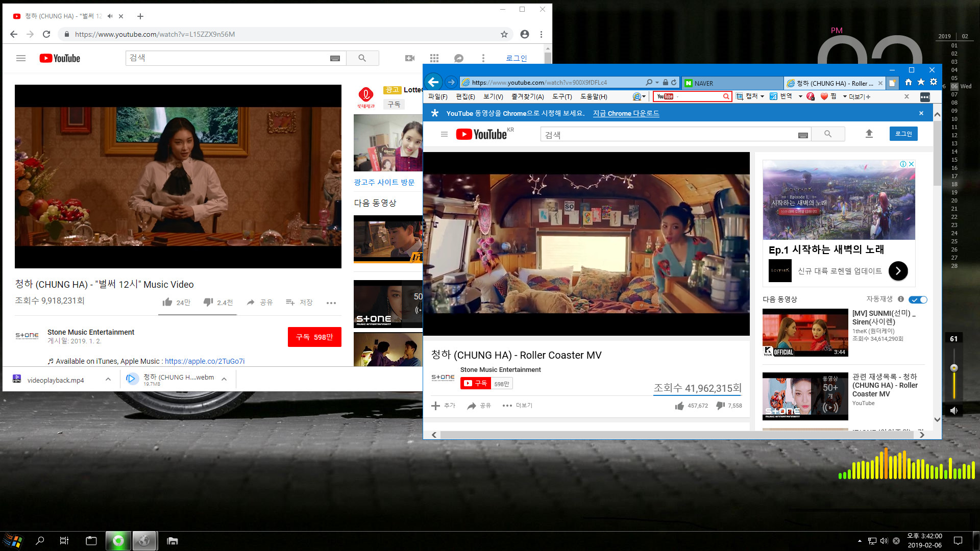Click the create video camera icon in Chrome YouTube

409,58
